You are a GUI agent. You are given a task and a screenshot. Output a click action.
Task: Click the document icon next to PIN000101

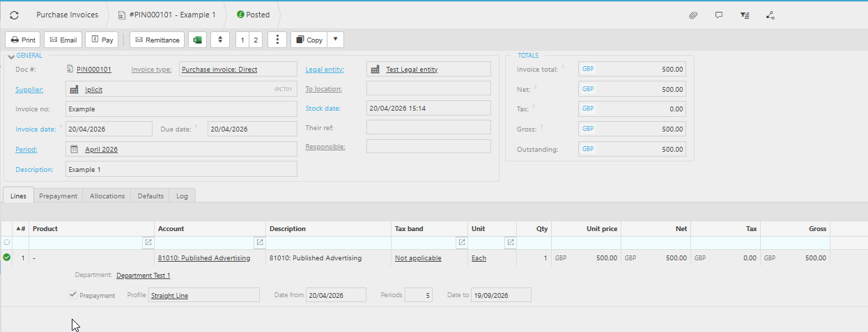(x=70, y=69)
